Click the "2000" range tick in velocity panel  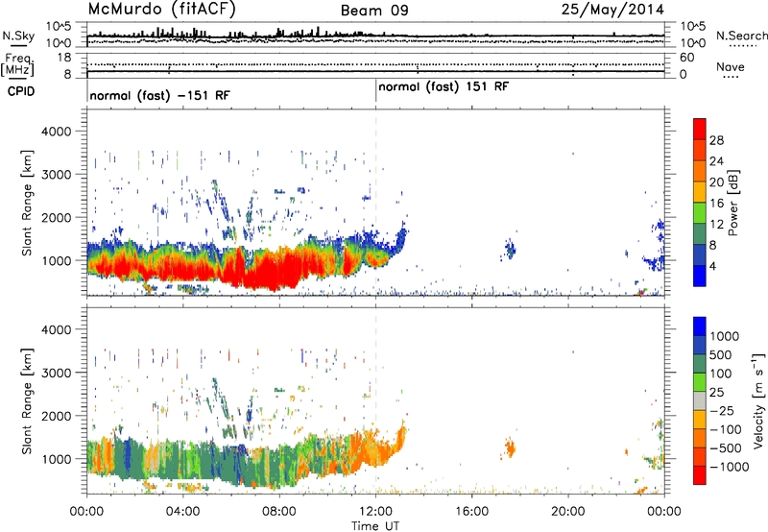coord(56,416)
